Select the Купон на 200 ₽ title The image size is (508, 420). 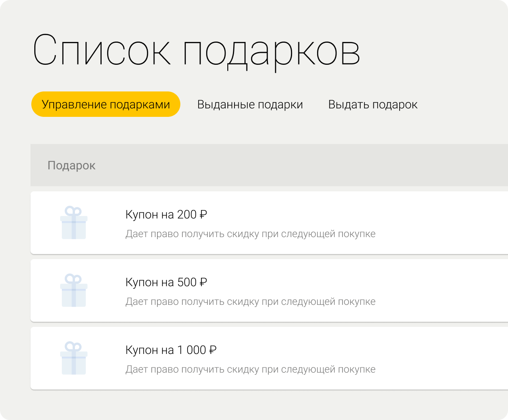pyautogui.click(x=166, y=215)
